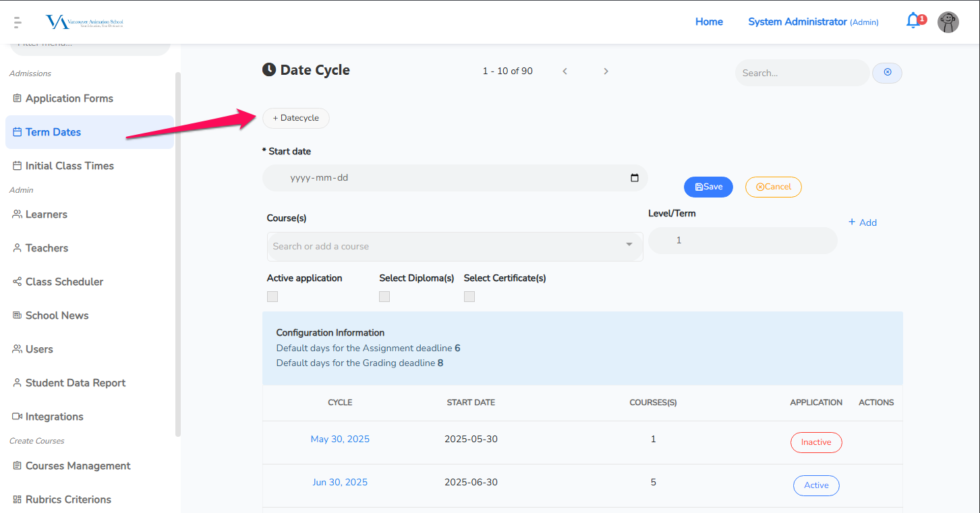
Task: Click the CYCLE column header
Action: coord(340,402)
